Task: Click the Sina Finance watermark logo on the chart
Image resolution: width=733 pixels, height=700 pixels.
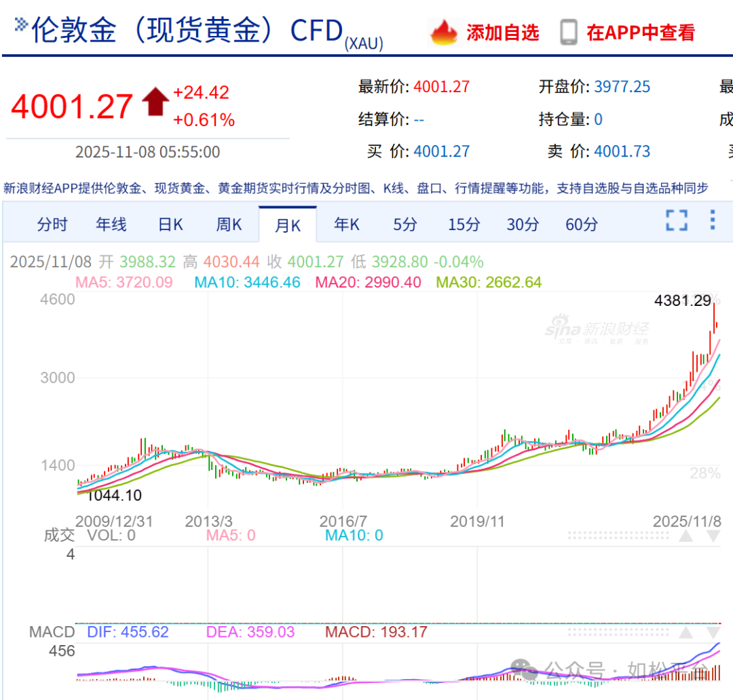Action: pos(597,329)
